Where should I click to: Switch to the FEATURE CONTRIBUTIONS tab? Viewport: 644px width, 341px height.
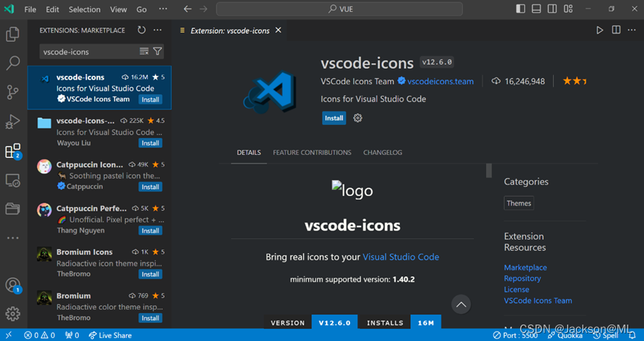coord(312,153)
